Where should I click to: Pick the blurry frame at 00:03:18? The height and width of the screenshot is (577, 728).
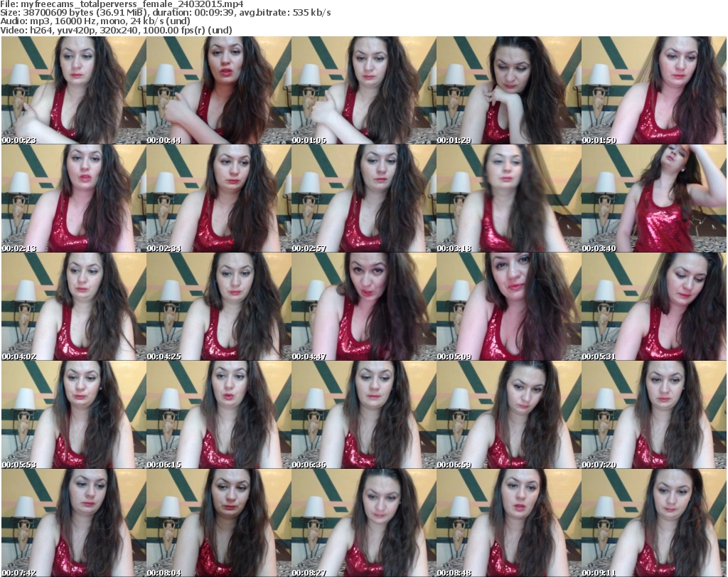508,198
